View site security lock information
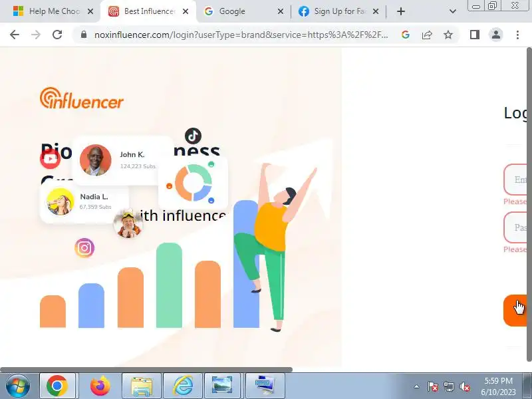532x399 pixels. pyautogui.click(x=84, y=35)
